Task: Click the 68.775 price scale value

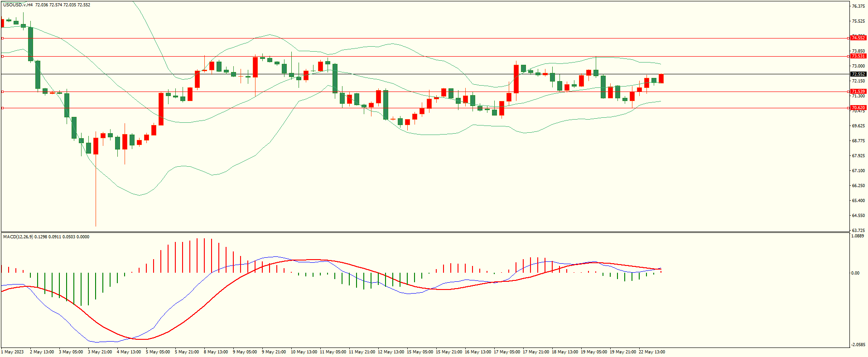Action: click(858, 141)
